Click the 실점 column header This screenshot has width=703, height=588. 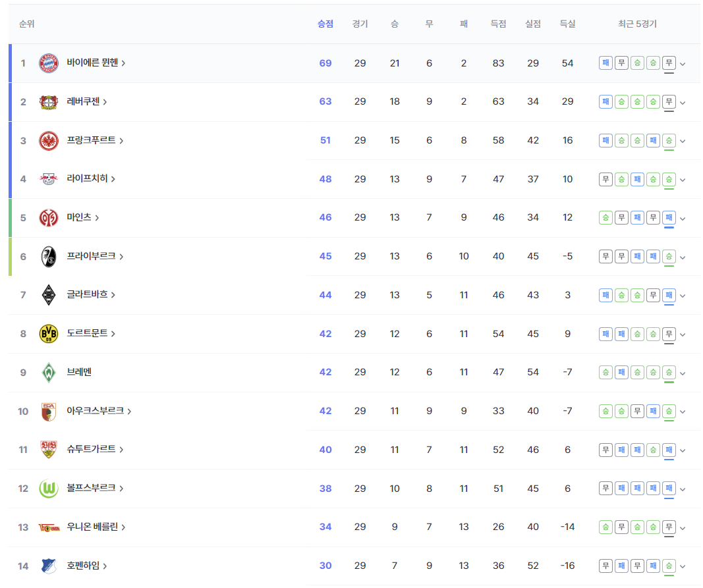click(533, 24)
